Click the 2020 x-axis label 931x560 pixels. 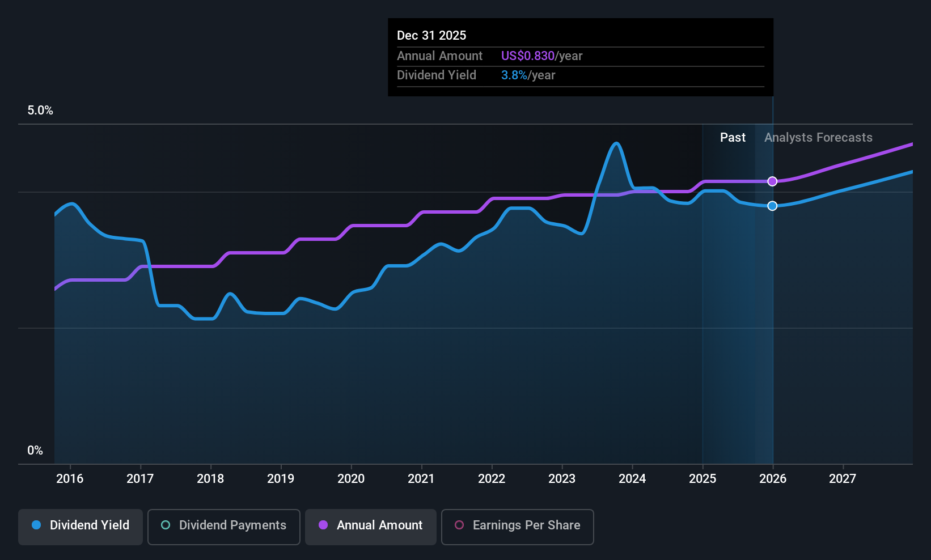tap(351, 478)
